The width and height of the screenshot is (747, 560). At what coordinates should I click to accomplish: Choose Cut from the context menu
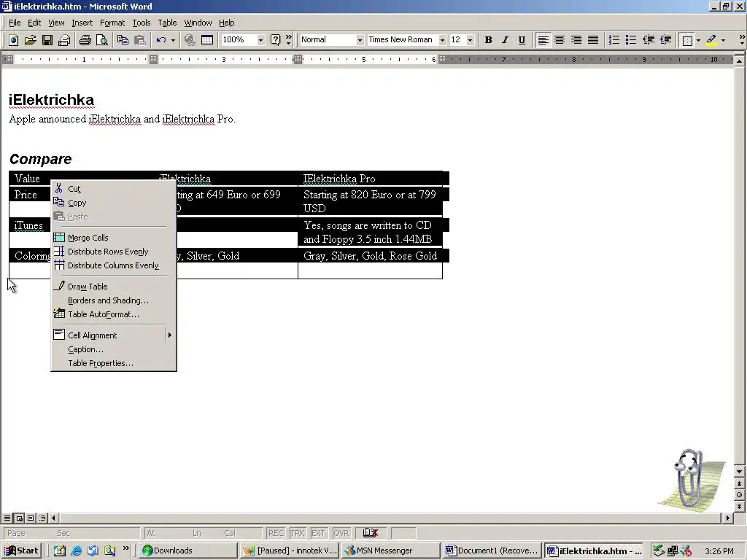coord(113,189)
